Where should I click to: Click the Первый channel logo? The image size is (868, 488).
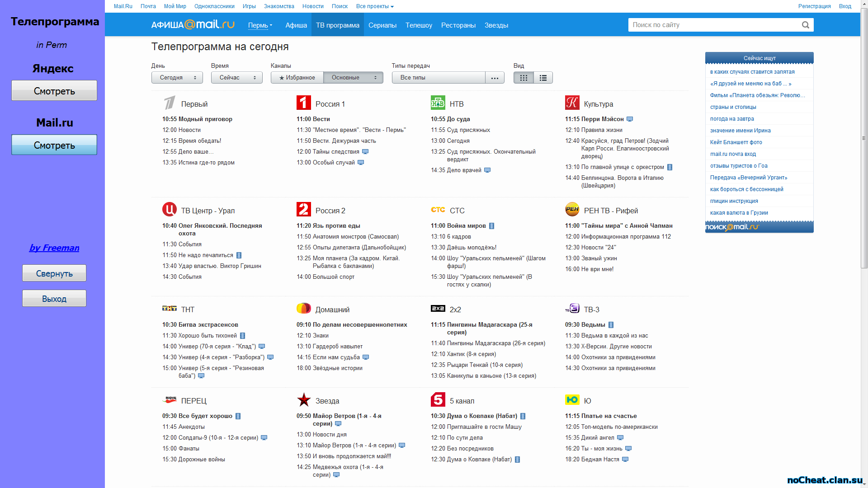[x=170, y=103]
